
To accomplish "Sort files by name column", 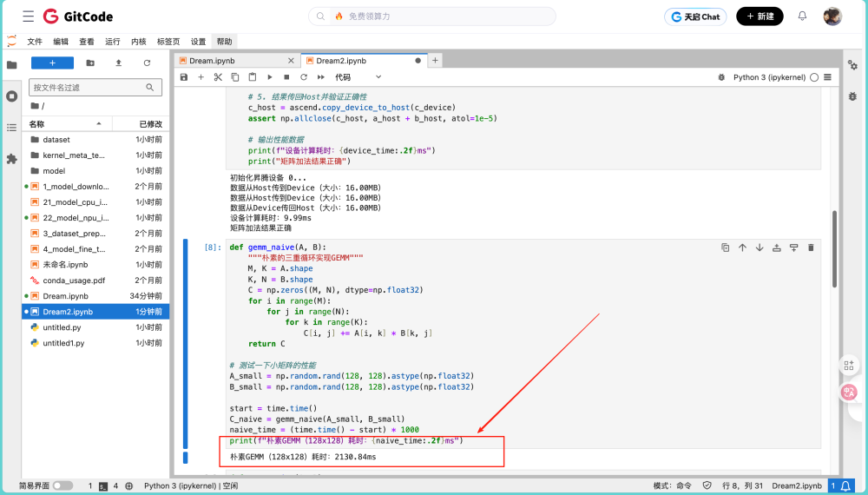I will pyautogui.click(x=67, y=124).
